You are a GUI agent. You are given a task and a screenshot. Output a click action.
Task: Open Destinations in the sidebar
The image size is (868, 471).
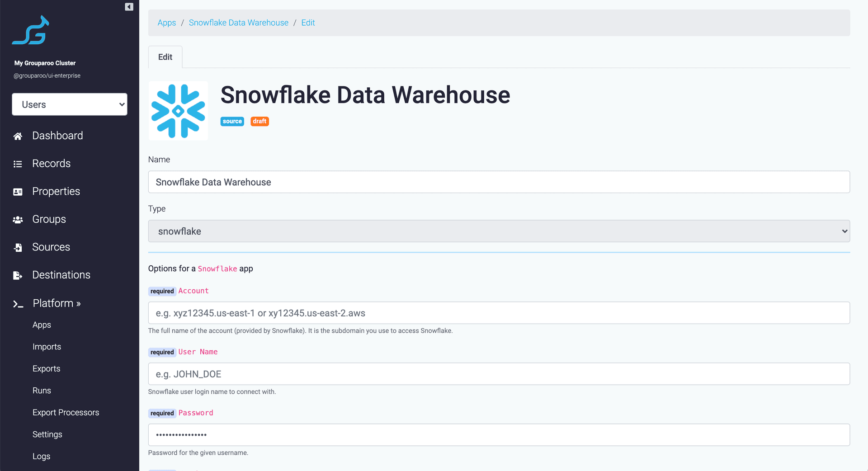tap(61, 275)
